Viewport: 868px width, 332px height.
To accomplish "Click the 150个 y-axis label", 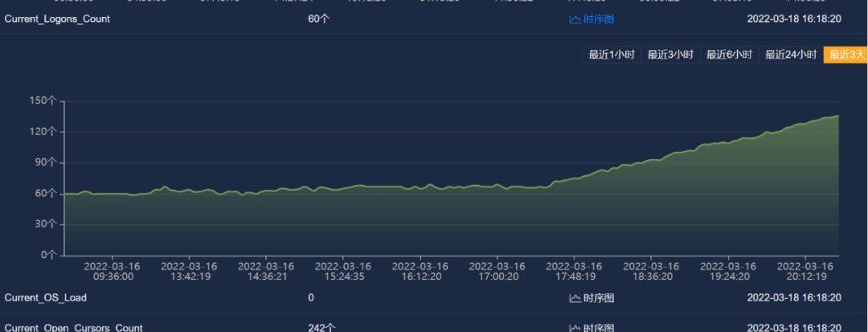I will pos(43,101).
